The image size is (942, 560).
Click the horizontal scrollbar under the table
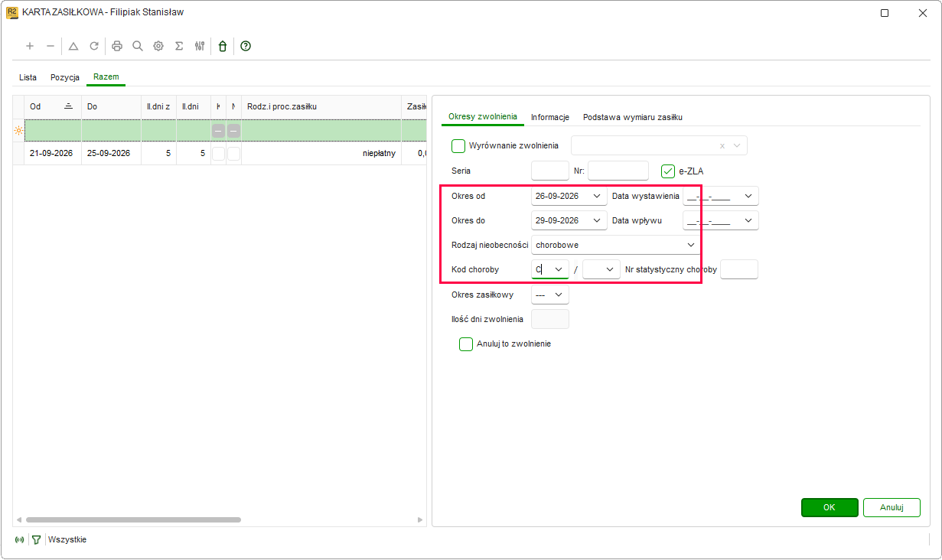(134, 519)
